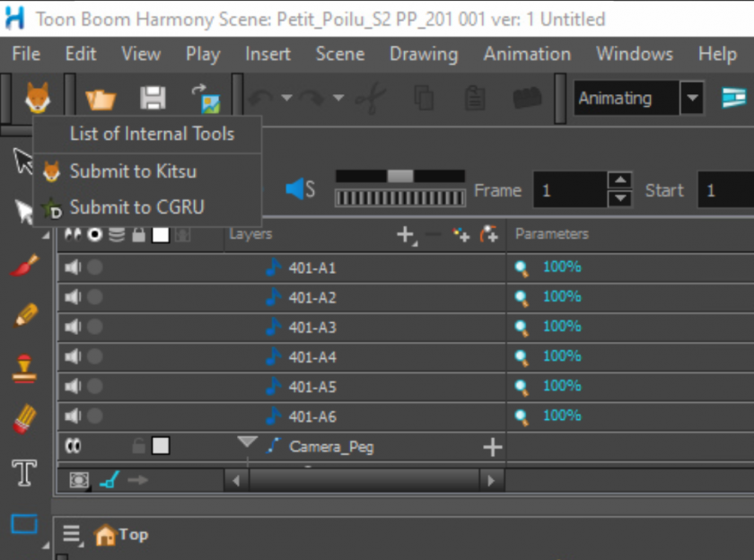Click the Open scene folder icon
Viewport: 754px width, 560px height.
click(101, 99)
